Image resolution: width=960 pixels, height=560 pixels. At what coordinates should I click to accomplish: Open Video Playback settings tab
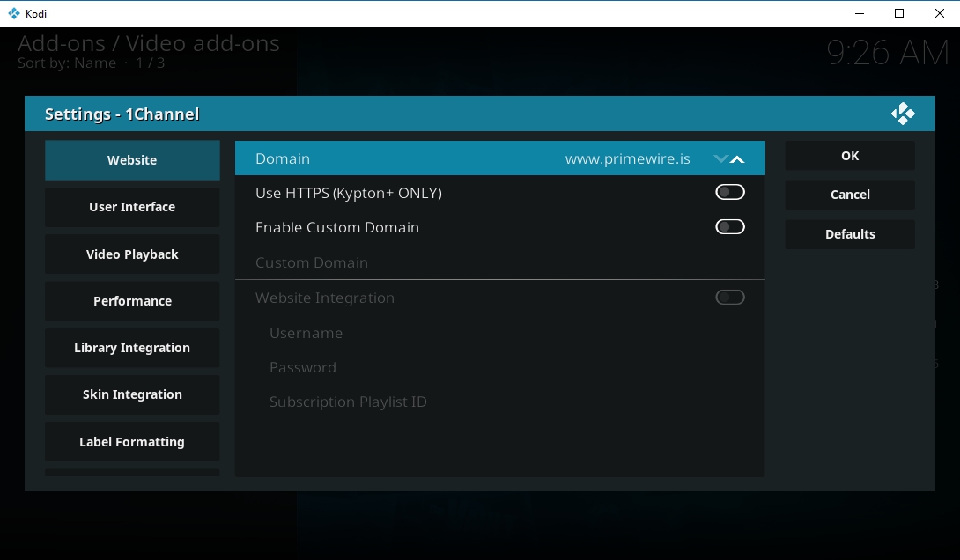pos(132,254)
